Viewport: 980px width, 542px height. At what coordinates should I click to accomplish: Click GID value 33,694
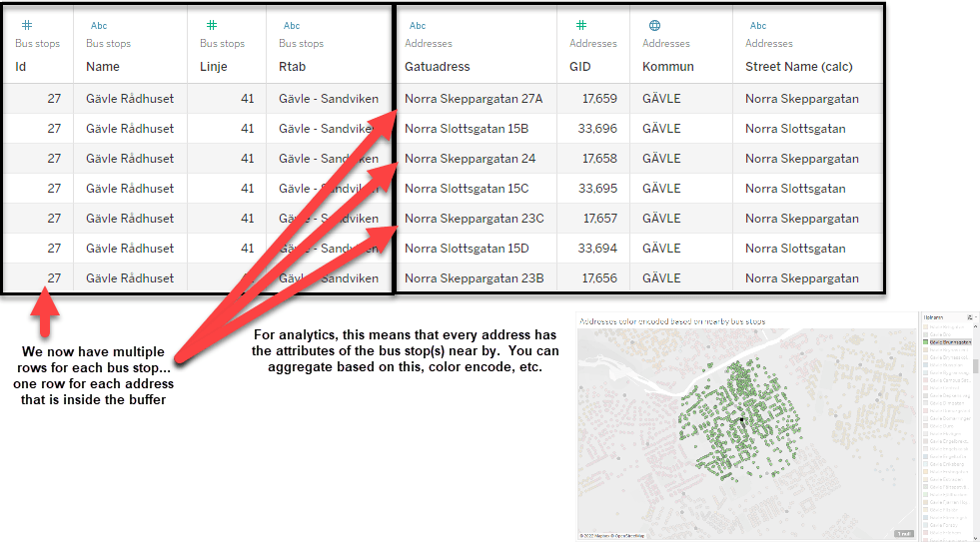597,249
